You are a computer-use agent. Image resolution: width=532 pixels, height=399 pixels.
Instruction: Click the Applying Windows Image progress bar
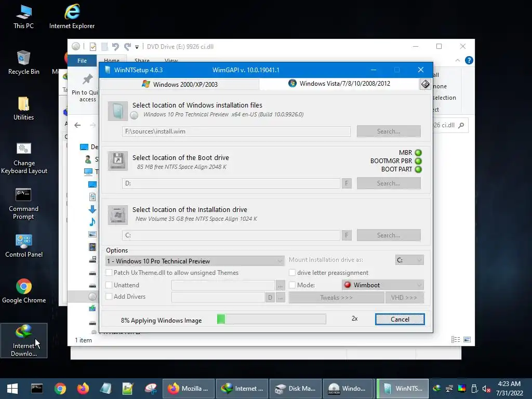tap(271, 319)
